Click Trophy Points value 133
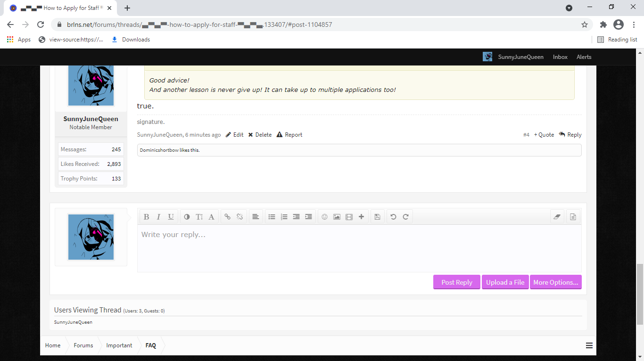Viewport: 644px width, 361px height. (116, 179)
